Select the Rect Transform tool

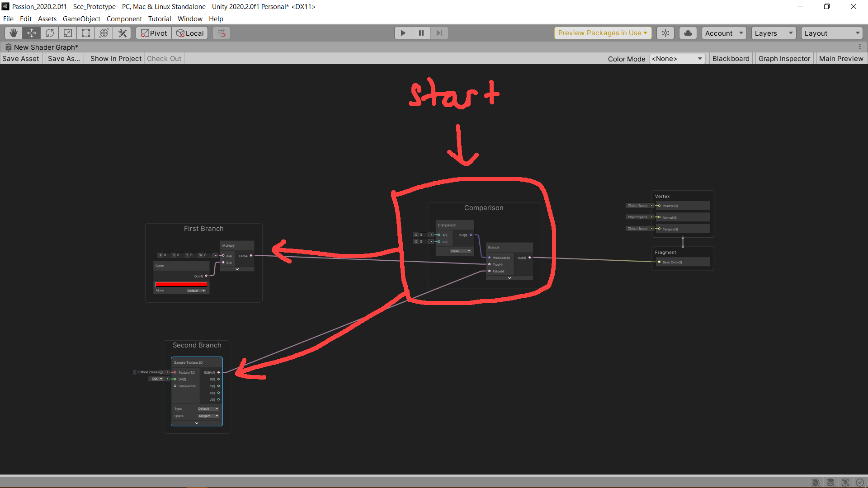coord(85,33)
